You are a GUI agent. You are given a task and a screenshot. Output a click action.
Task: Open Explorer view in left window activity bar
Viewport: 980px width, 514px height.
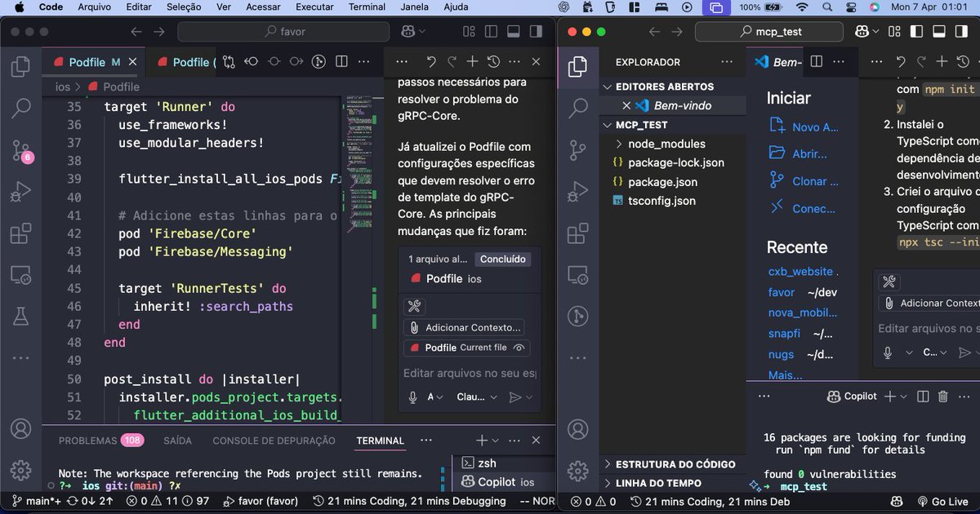click(20, 65)
